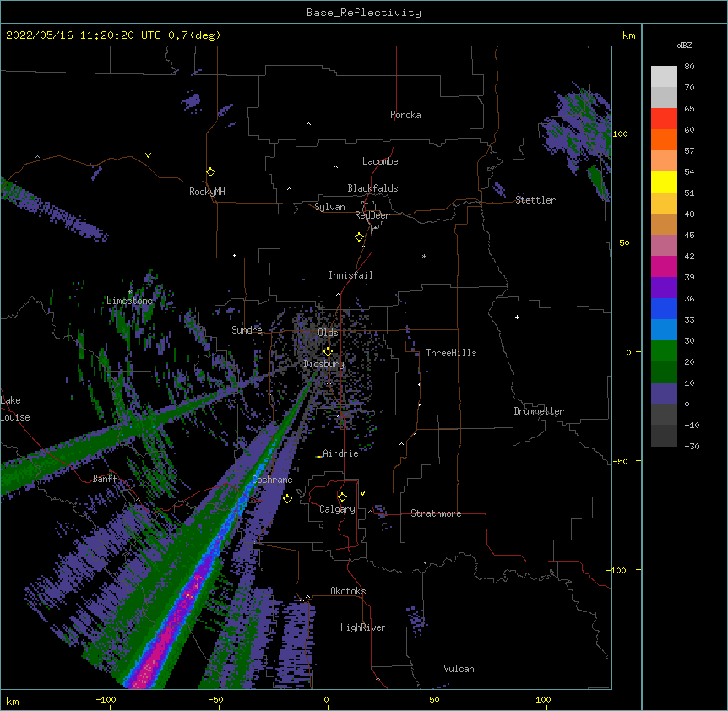Screen dimensions: 728x711
Task: Pick the dark green 10-20 dBZ swatch
Action: tap(664, 372)
